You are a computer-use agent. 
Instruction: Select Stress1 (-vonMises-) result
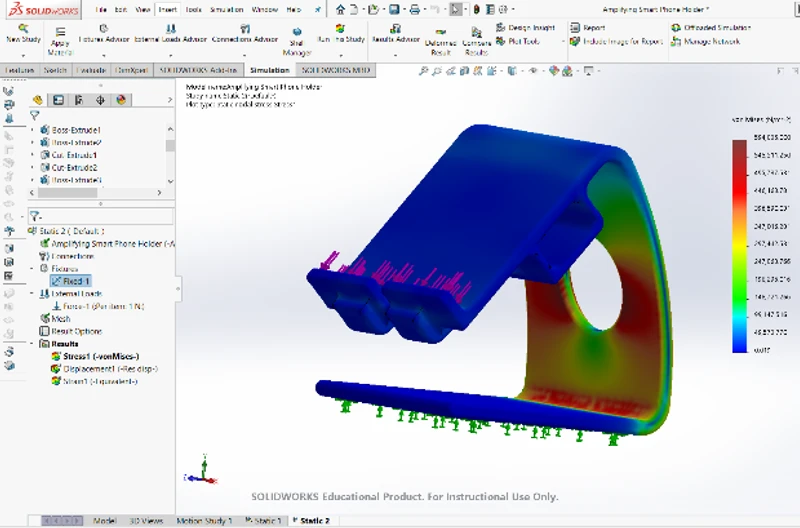point(95,356)
